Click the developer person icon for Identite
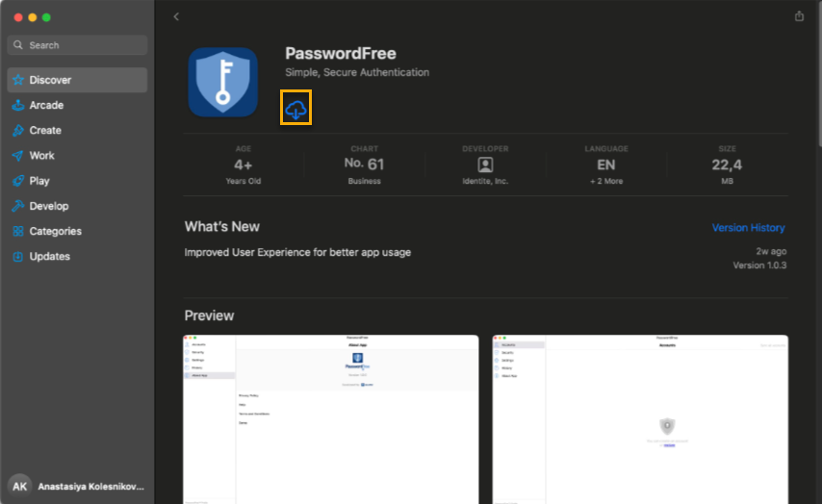The height and width of the screenshot is (504, 822). [x=485, y=164]
